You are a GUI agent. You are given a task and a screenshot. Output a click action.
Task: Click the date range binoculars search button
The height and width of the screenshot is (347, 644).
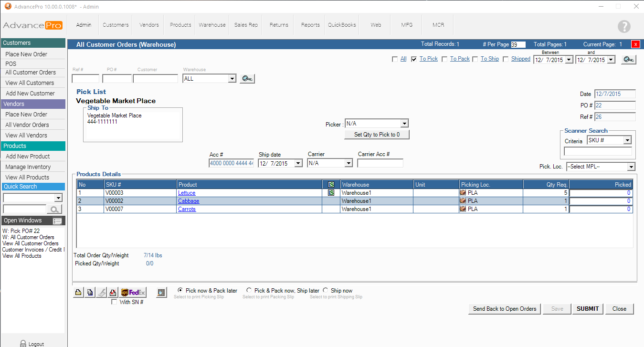(628, 60)
